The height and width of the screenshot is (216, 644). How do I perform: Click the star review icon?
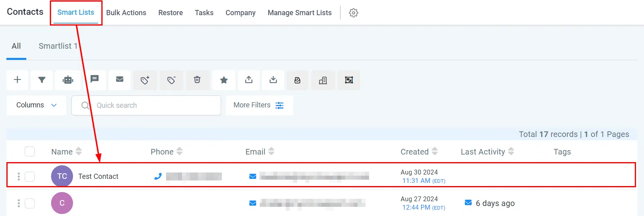(x=224, y=80)
